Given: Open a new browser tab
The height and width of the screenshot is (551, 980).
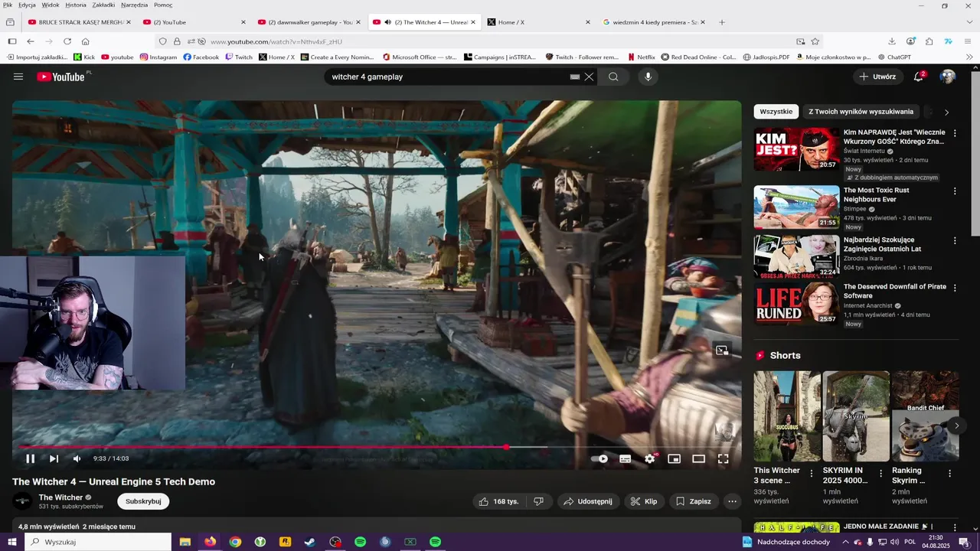Looking at the screenshot, I should pos(722,22).
